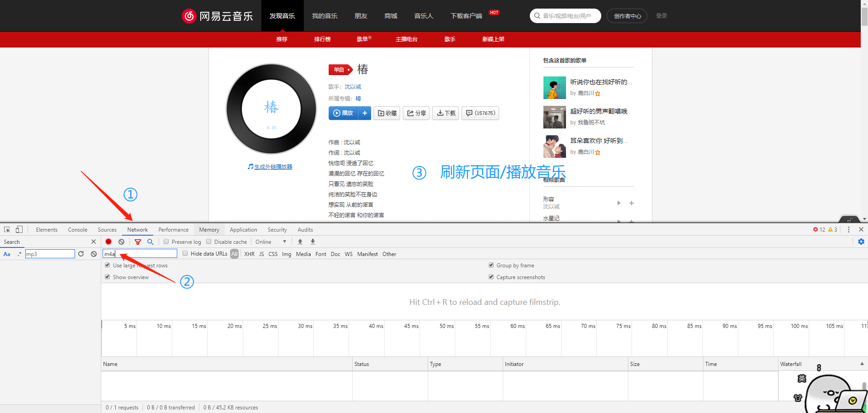Add similar song 形容 to playlist
Viewport: 868px width, 413px height.
[x=632, y=203]
